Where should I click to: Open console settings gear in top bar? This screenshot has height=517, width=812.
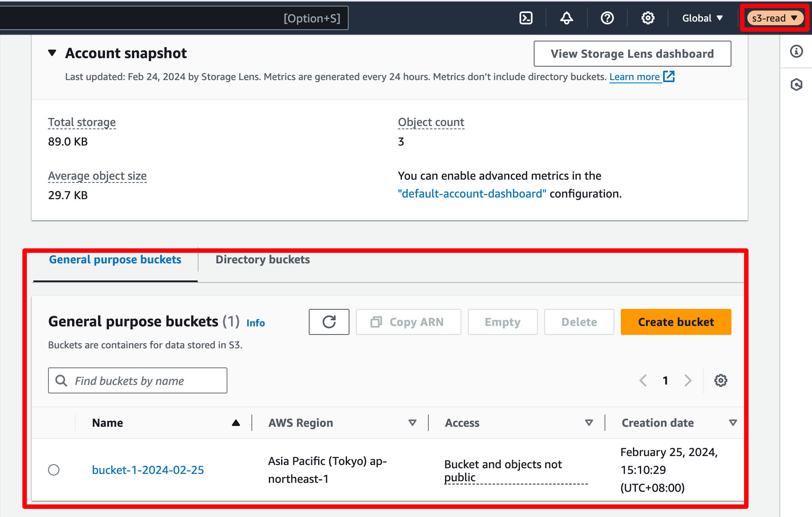click(x=648, y=18)
